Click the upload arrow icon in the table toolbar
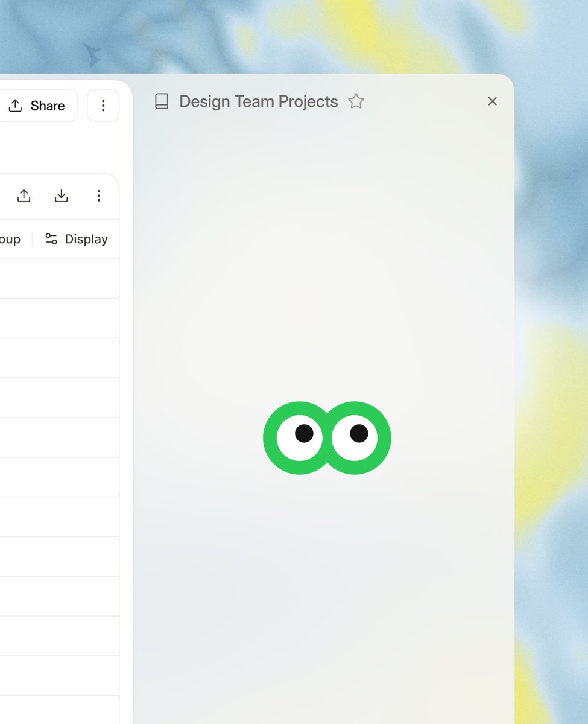The image size is (588, 724). point(24,196)
